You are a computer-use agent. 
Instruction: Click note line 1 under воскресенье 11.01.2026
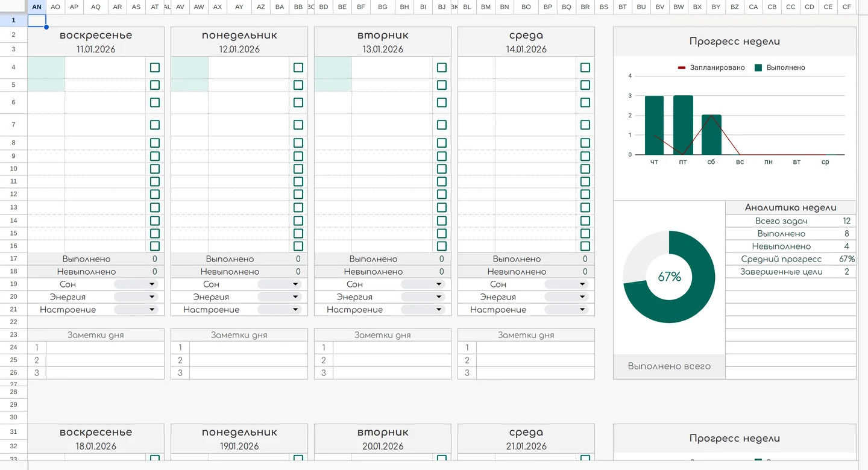click(x=105, y=347)
